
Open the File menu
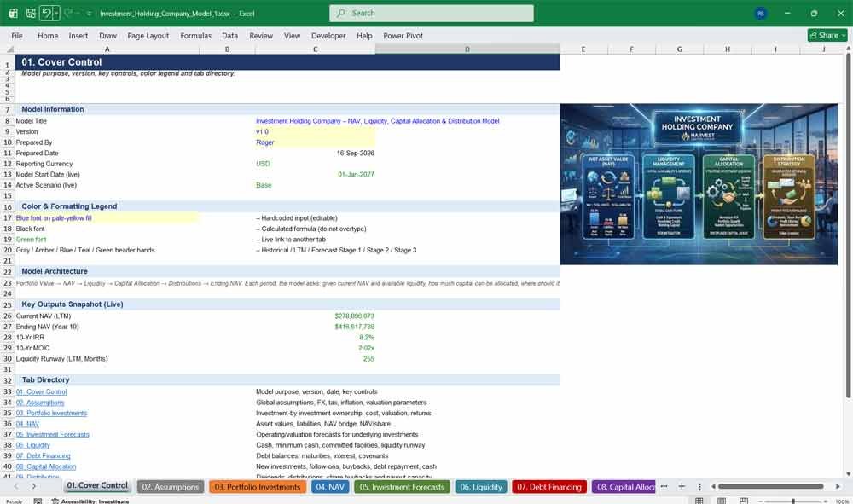(x=17, y=35)
